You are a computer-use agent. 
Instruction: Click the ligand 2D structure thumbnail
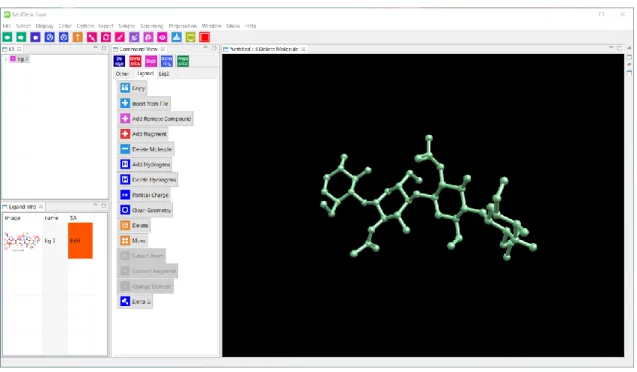coord(22,241)
